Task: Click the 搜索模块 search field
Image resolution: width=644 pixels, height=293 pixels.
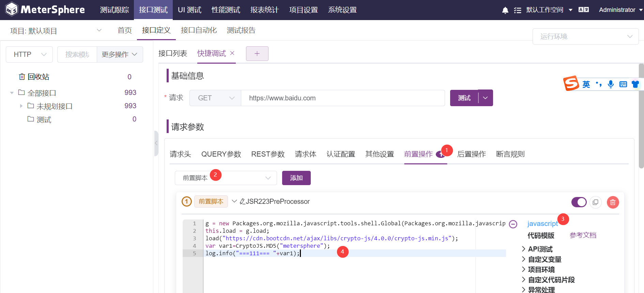Action: (x=77, y=54)
